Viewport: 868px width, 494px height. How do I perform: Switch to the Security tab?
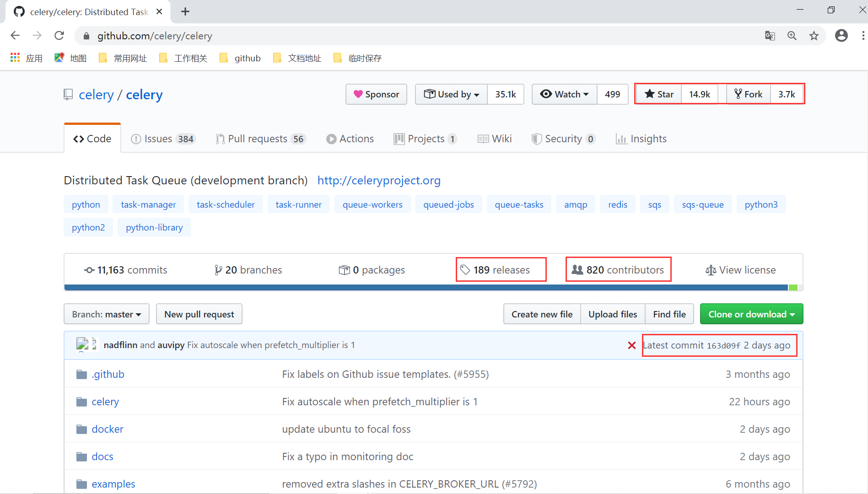pos(564,139)
